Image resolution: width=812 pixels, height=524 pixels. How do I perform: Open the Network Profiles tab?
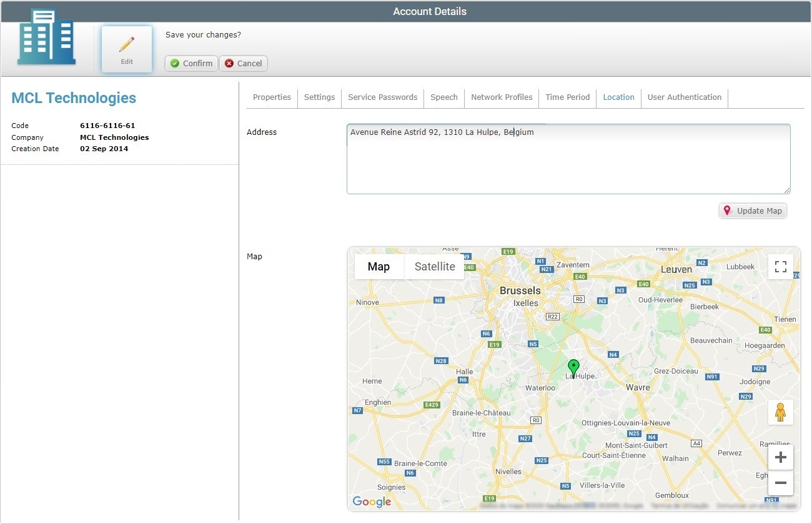pos(502,97)
